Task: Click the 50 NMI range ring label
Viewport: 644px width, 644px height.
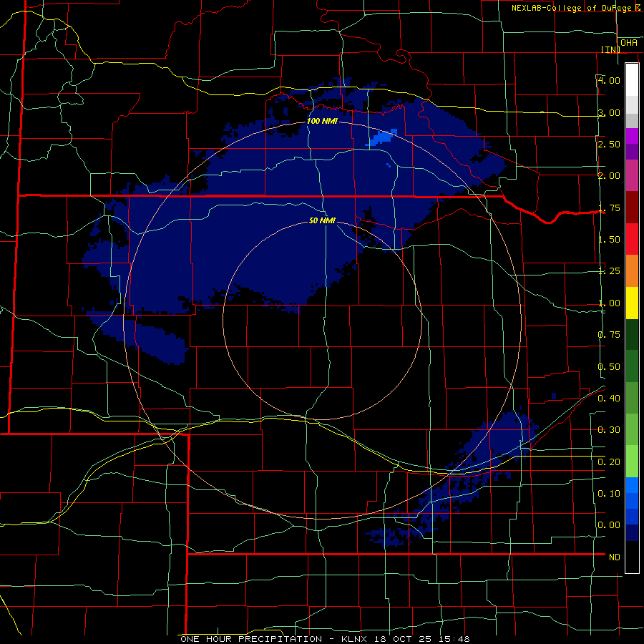Action: click(322, 220)
